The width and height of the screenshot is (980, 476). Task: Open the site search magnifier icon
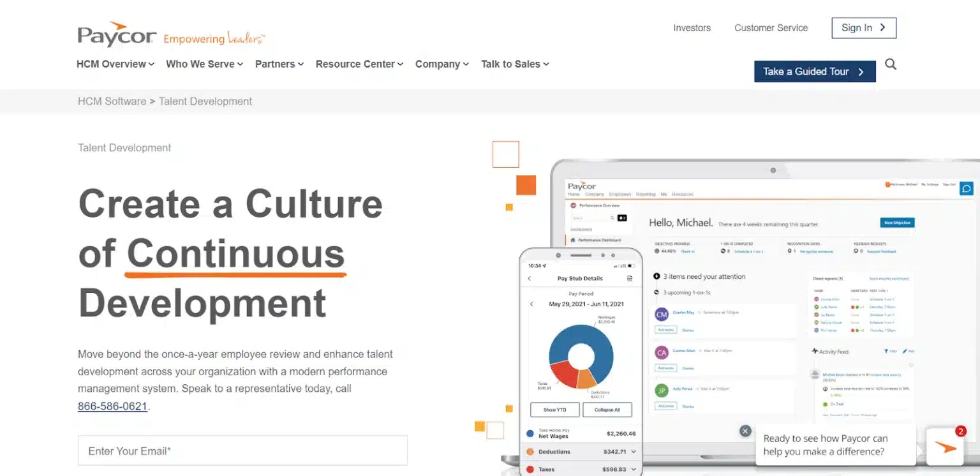pyautogui.click(x=891, y=64)
